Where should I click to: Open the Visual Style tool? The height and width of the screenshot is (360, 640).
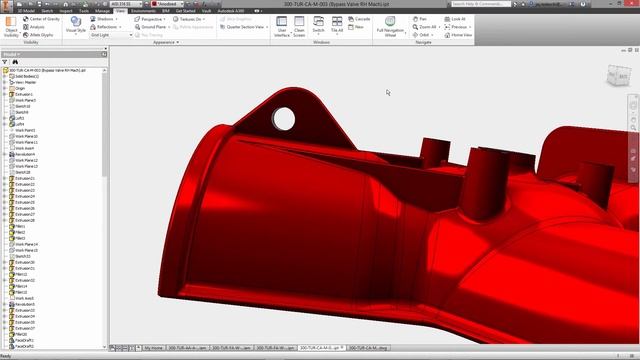[76, 25]
